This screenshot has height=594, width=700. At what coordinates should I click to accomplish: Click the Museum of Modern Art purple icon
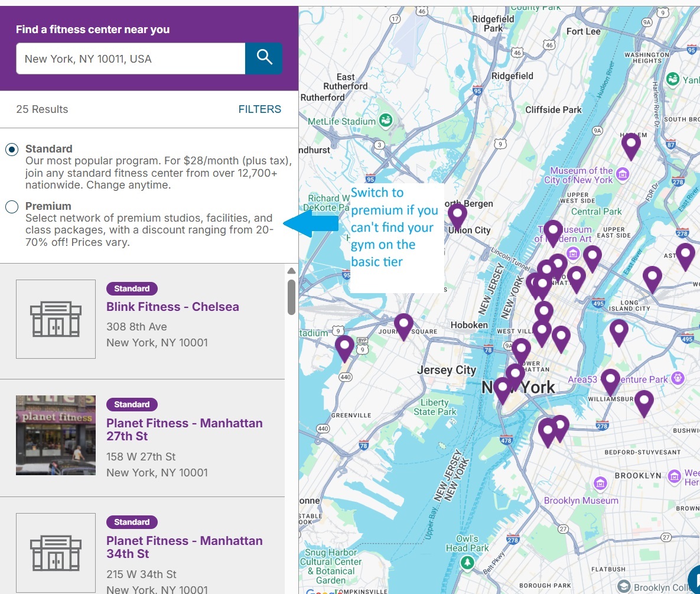pyautogui.click(x=573, y=254)
